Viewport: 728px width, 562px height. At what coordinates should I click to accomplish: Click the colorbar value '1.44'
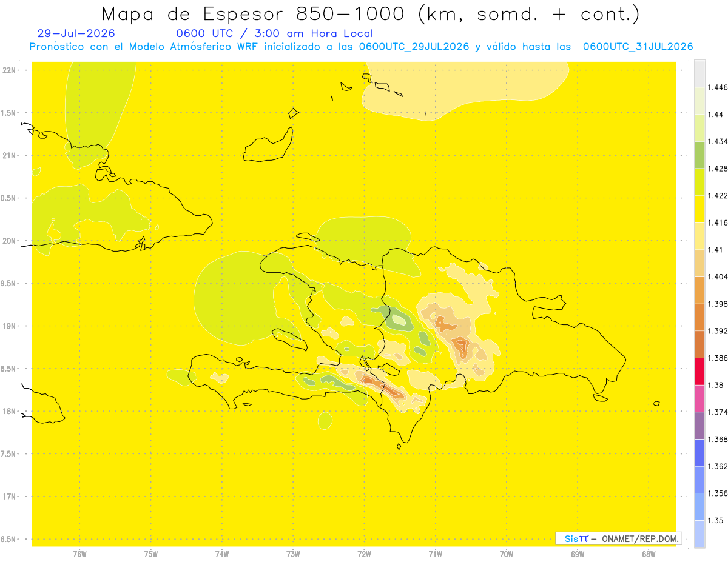(x=715, y=115)
